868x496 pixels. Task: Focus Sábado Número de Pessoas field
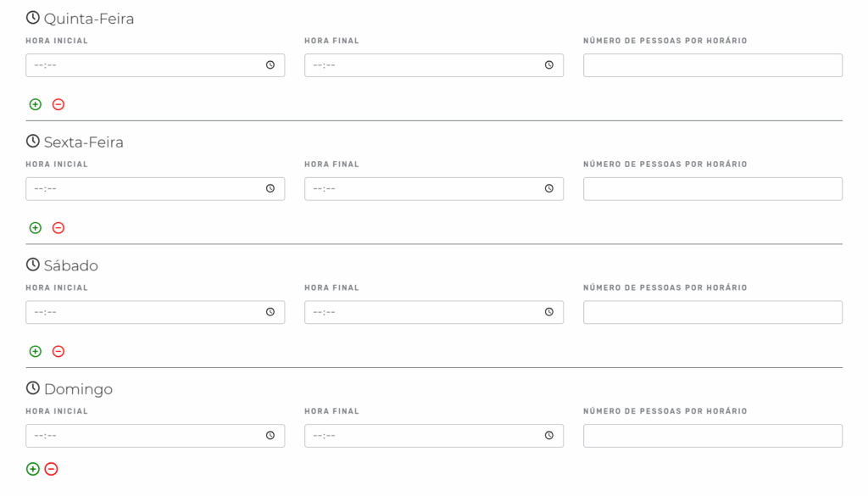click(x=713, y=312)
